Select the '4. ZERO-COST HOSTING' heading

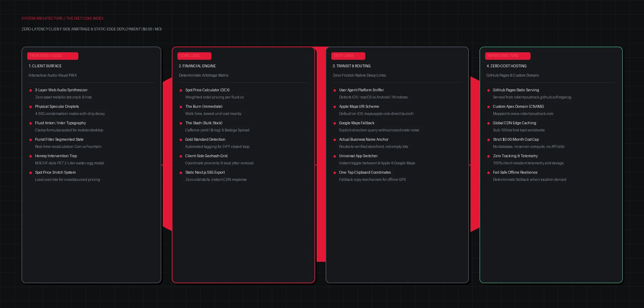[506, 66]
